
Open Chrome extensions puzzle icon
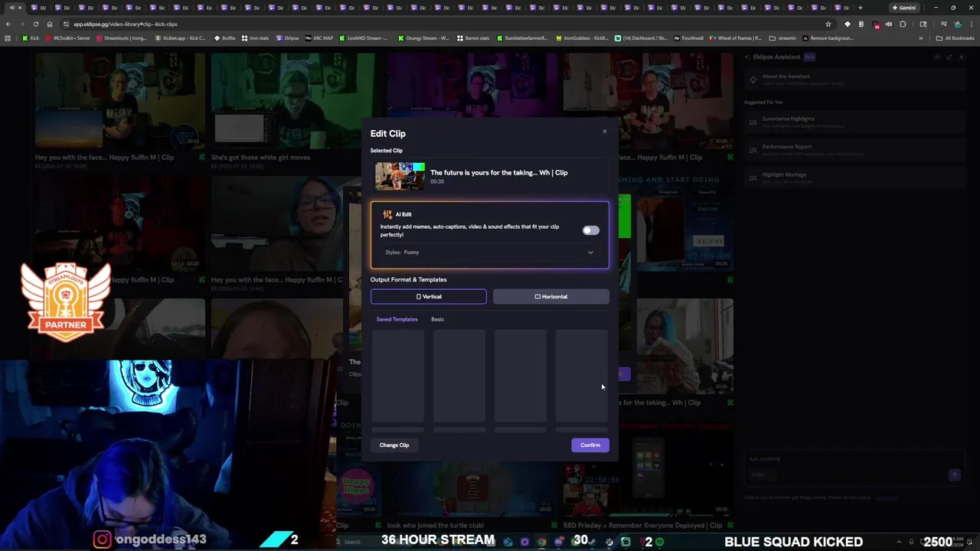pos(903,24)
